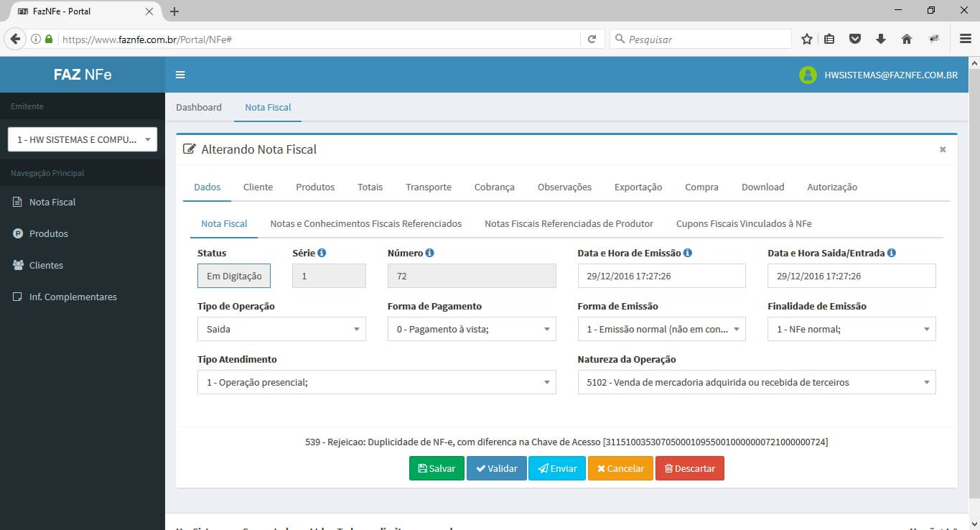Viewport: 980px width, 530px height.
Task: Open Tipo de Operação dropdown
Action: (281, 329)
